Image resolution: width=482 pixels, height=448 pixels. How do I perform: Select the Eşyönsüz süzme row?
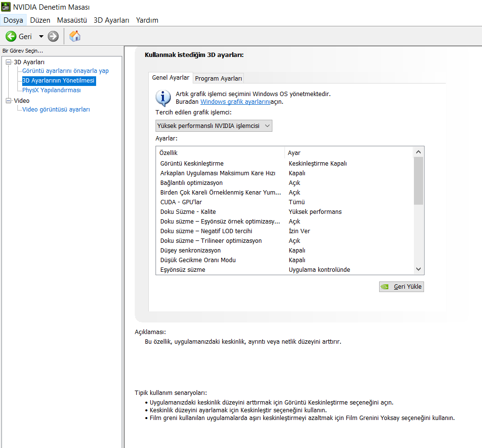tap(284, 270)
